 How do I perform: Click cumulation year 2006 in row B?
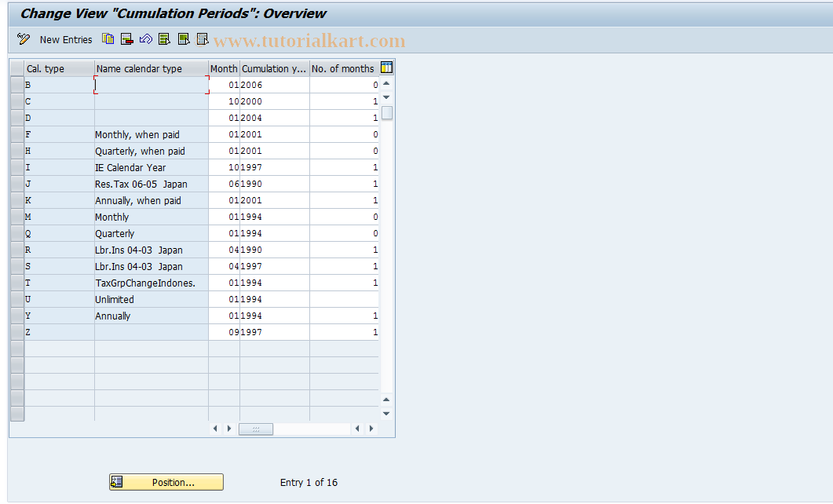(x=275, y=85)
